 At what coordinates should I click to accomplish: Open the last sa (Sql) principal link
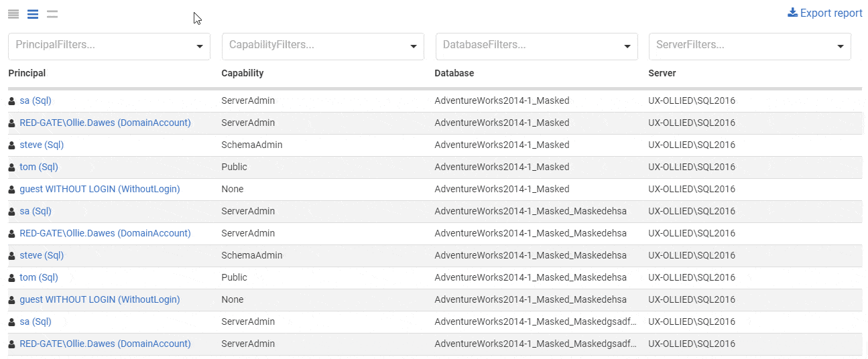[x=36, y=321]
